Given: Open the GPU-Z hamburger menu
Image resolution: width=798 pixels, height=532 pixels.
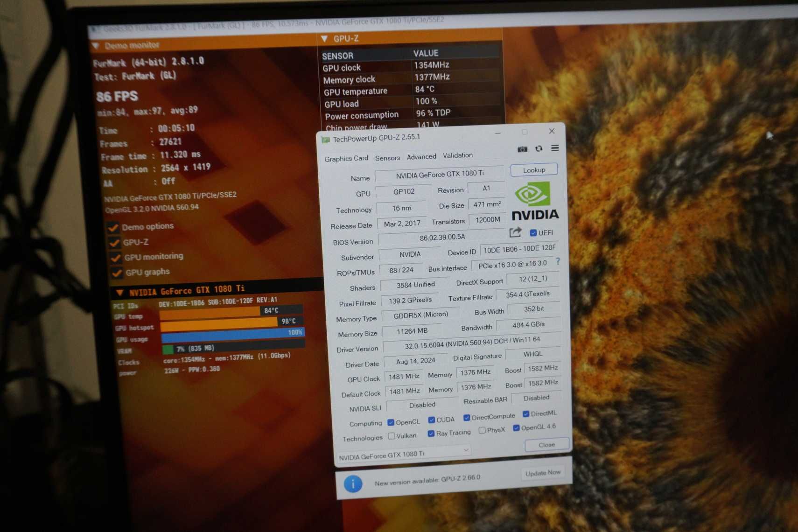Looking at the screenshot, I should coord(555,148).
